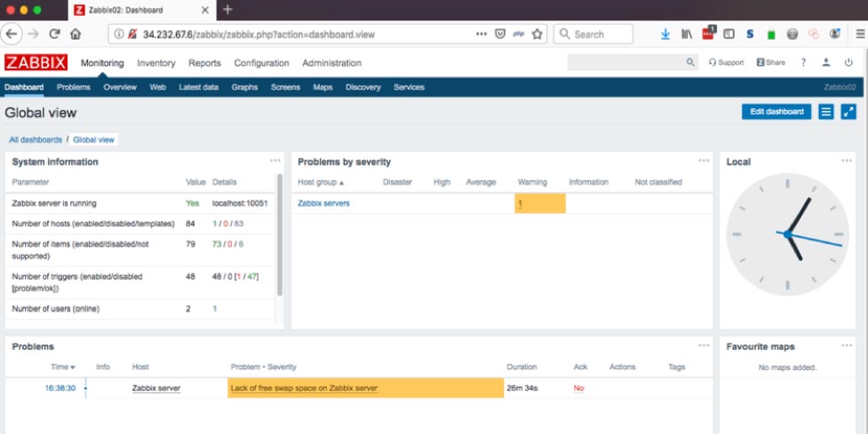Go back to previous page
Image resolution: width=868 pixels, height=434 pixels.
pyautogui.click(x=11, y=35)
